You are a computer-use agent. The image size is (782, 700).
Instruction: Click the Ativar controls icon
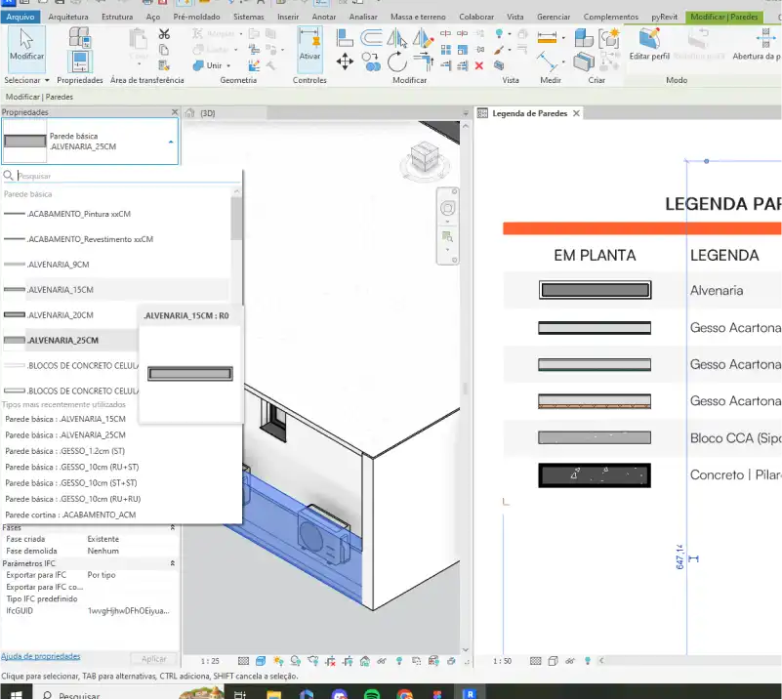[x=309, y=45]
